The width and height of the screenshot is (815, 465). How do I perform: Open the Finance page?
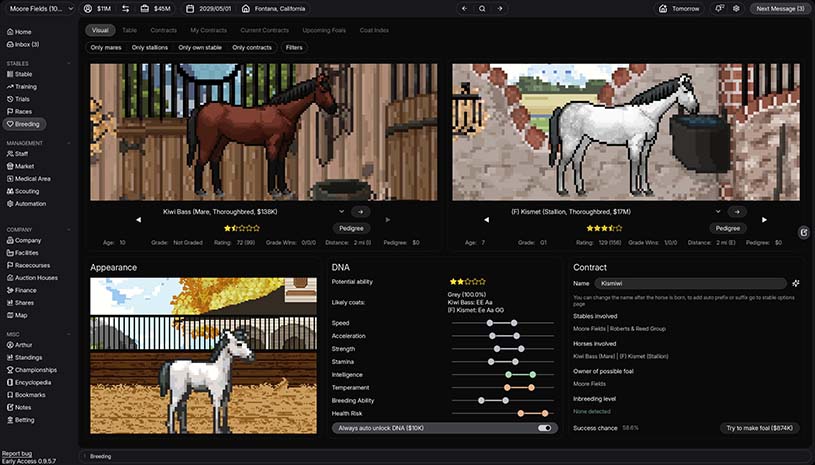coord(22,290)
